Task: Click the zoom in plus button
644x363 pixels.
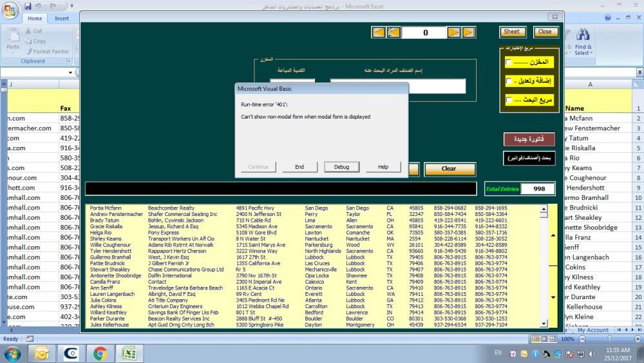Action: 638,339
